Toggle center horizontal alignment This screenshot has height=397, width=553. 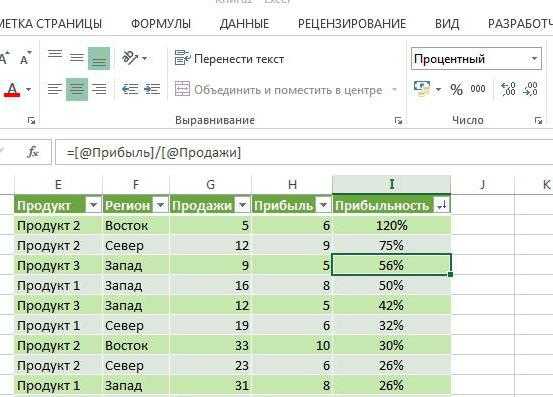(x=77, y=89)
